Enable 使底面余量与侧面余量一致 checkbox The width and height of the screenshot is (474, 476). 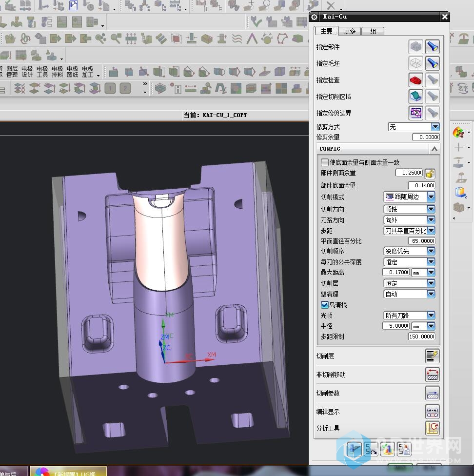(x=324, y=162)
